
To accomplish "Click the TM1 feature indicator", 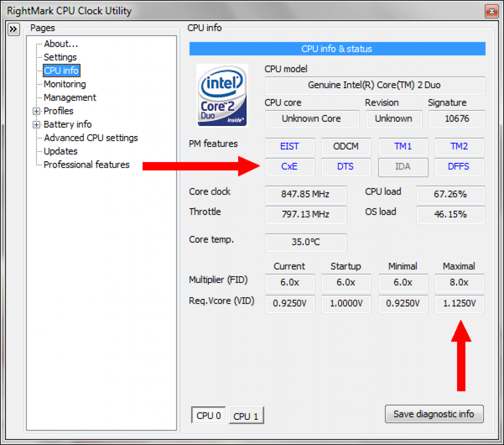I will click(403, 147).
